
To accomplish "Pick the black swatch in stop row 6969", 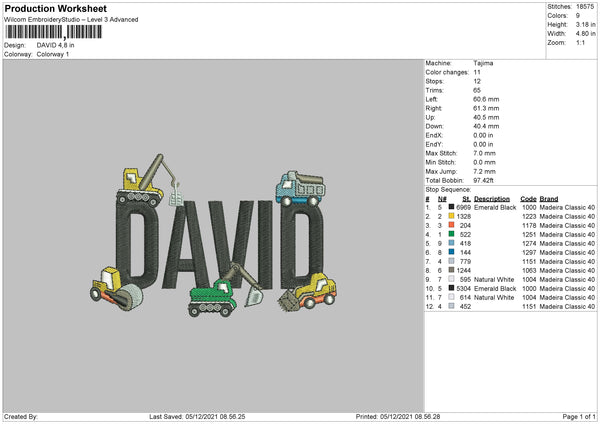I will click(452, 207).
